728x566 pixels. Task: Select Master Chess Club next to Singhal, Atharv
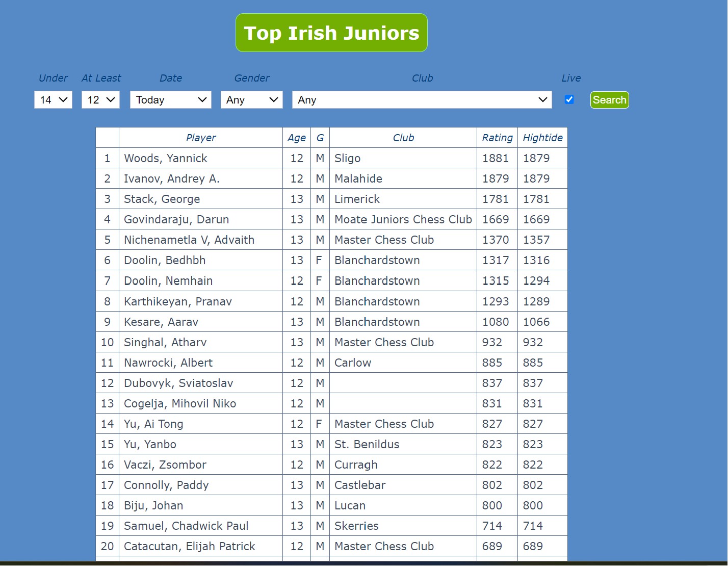click(384, 342)
